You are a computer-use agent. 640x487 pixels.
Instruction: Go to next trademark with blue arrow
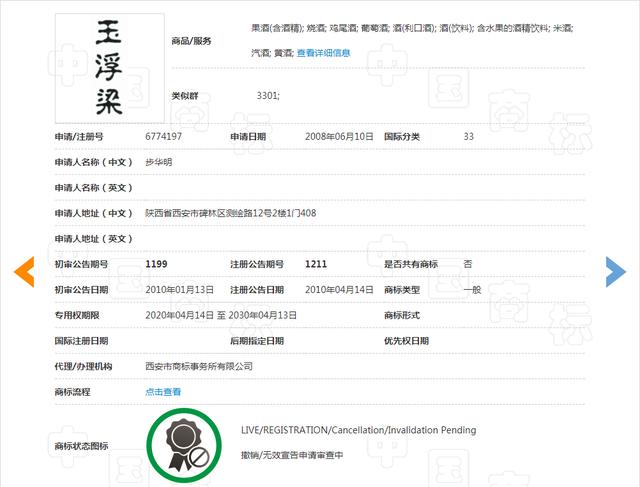point(616,271)
